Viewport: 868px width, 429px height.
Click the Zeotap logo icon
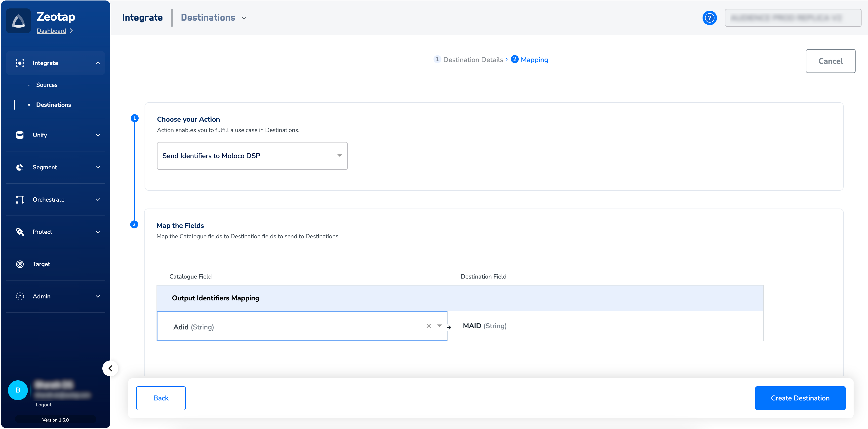[19, 21]
